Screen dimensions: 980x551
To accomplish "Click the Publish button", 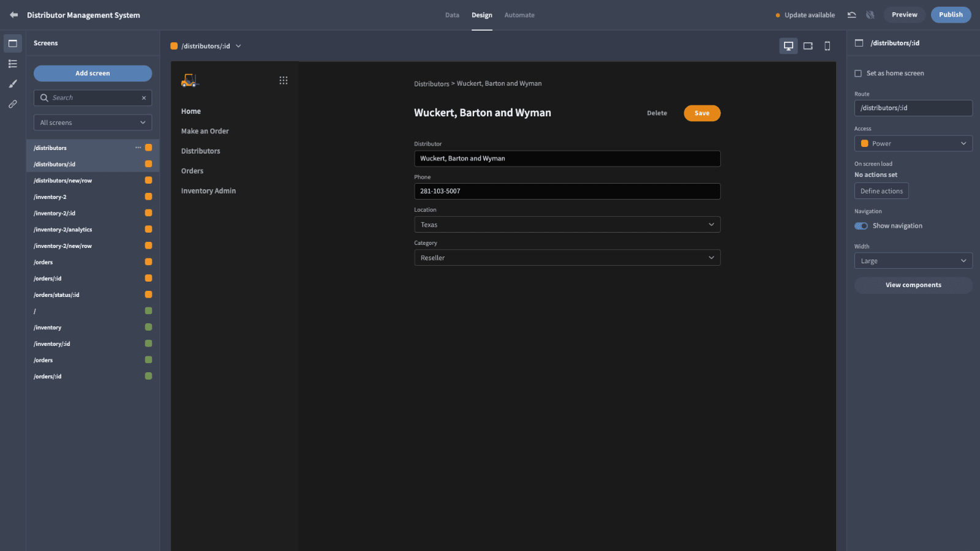I will pyautogui.click(x=951, y=15).
